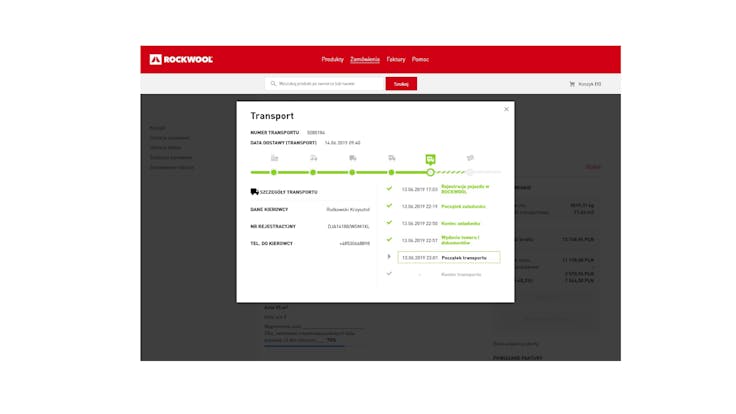This screenshot has height=414, width=736.
Task: Click the checkmark beside the Początek załadunku row
Action: click(389, 206)
